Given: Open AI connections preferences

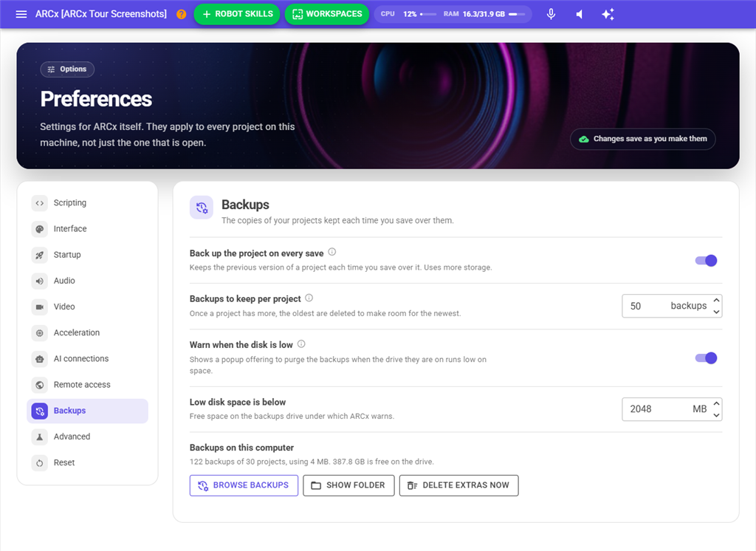Looking at the screenshot, I should coord(87,359).
